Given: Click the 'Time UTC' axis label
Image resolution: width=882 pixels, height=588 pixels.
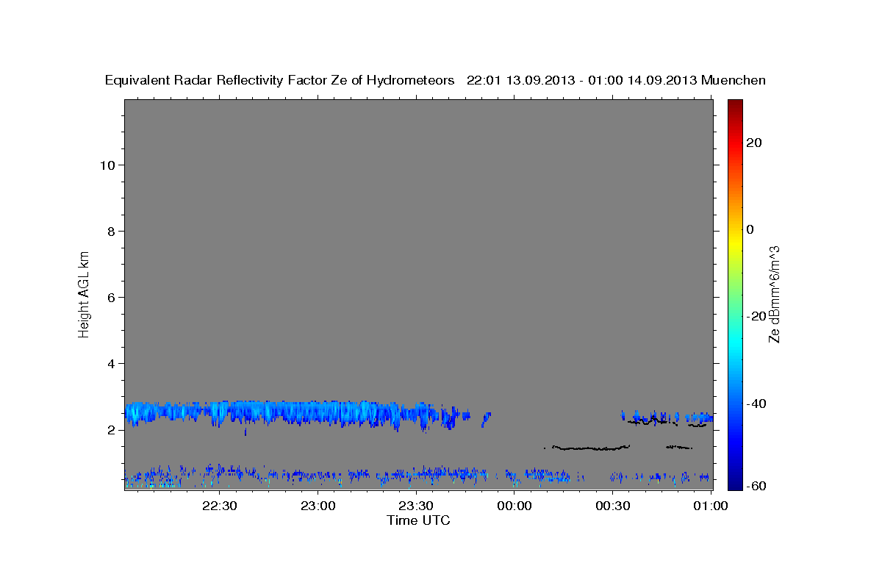Looking at the screenshot, I should (x=418, y=520).
